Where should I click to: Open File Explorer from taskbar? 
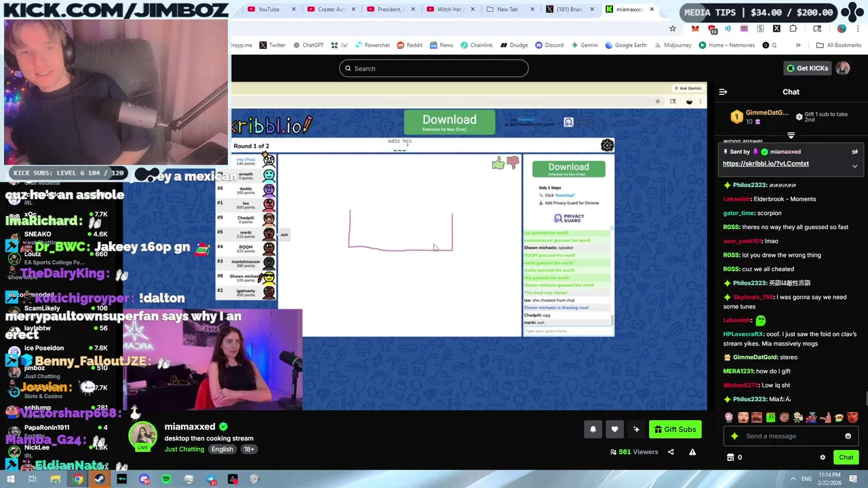55,479
